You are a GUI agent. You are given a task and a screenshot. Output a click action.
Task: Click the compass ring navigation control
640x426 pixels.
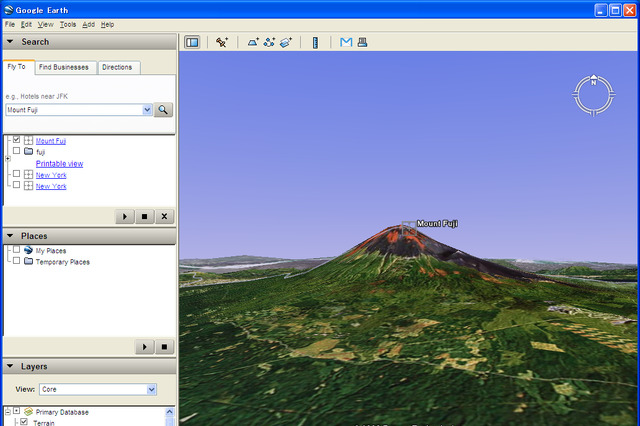click(594, 95)
